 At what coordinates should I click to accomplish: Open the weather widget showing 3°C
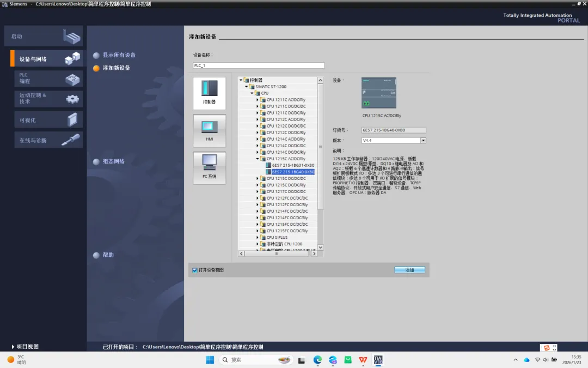point(17,360)
